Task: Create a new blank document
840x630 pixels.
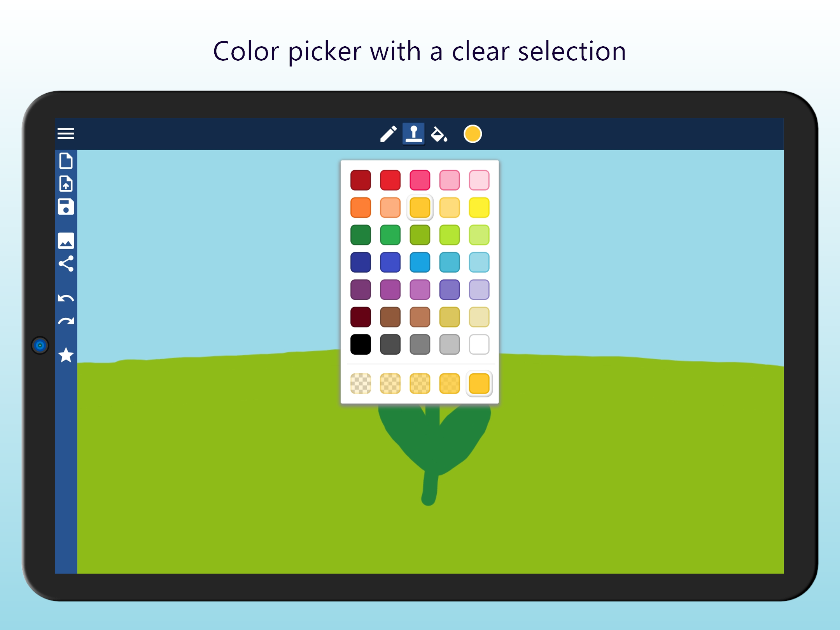Action: [x=66, y=161]
